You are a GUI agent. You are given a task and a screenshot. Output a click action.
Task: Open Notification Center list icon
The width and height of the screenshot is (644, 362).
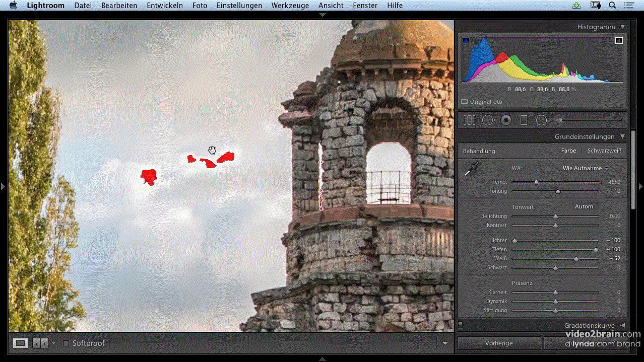[628, 6]
